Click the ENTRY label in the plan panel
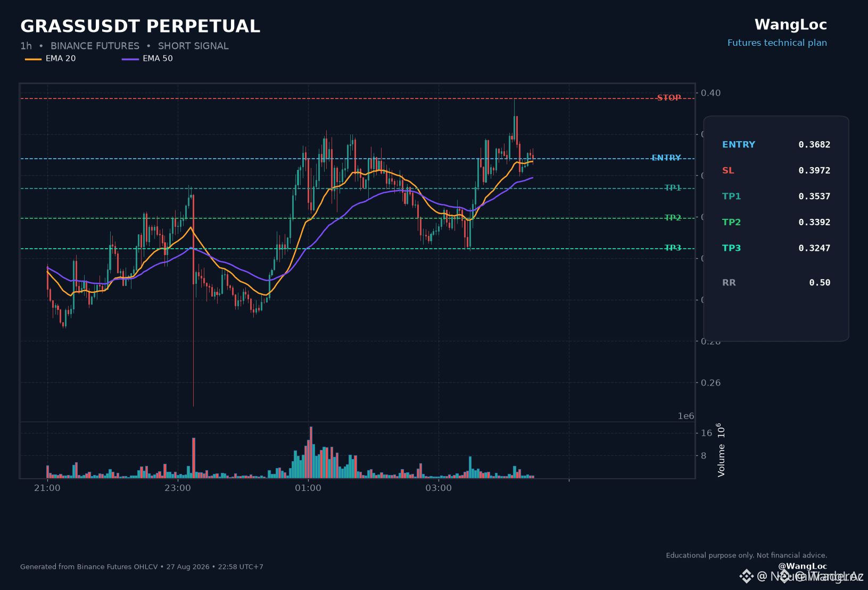Viewport: 868px width, 590px height. point(739,145)
